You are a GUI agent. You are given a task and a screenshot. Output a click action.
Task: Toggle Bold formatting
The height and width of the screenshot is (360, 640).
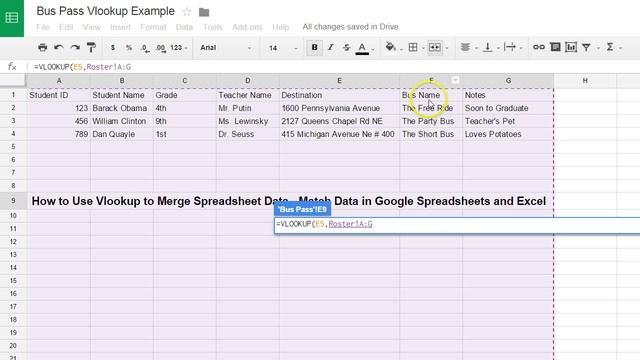[x=314, y=47]
